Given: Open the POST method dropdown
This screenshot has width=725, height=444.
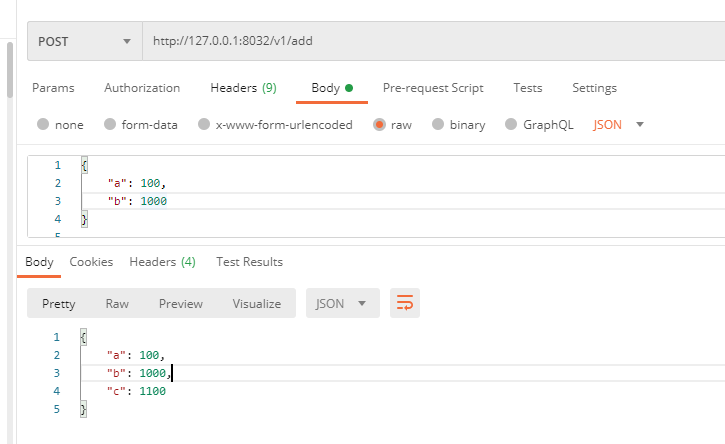Looking at the screenshot, I should (x=85, y=41).
